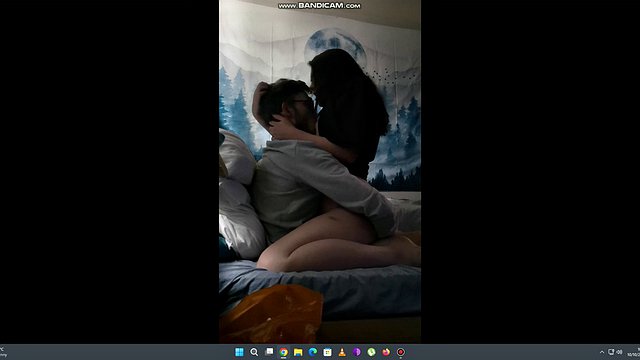Open the green round taskbar app
This screenshot has height=360, width=640.
click(x=371, y=352)
